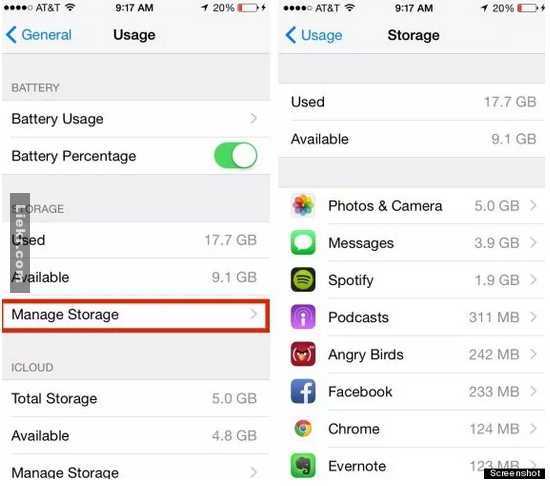Open chevron next to Photos & Camera 5.0 GB
The image size is (550, 486).
point(533,205)
